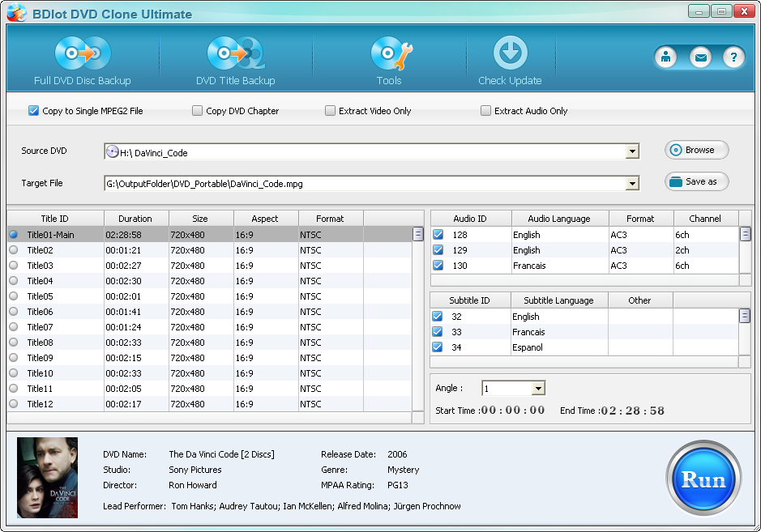Expand the Source DVD dropdown

pos(632,151)
